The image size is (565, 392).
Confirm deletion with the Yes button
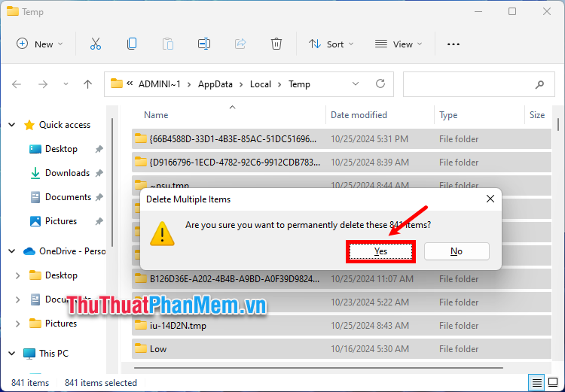click(x=381, y=251)
